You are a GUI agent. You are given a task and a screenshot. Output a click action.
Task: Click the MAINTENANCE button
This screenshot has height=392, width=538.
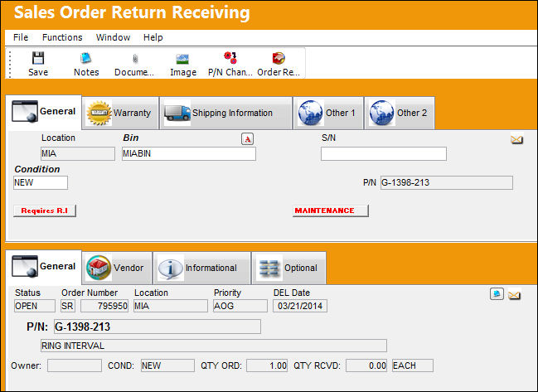click(331, 211)
